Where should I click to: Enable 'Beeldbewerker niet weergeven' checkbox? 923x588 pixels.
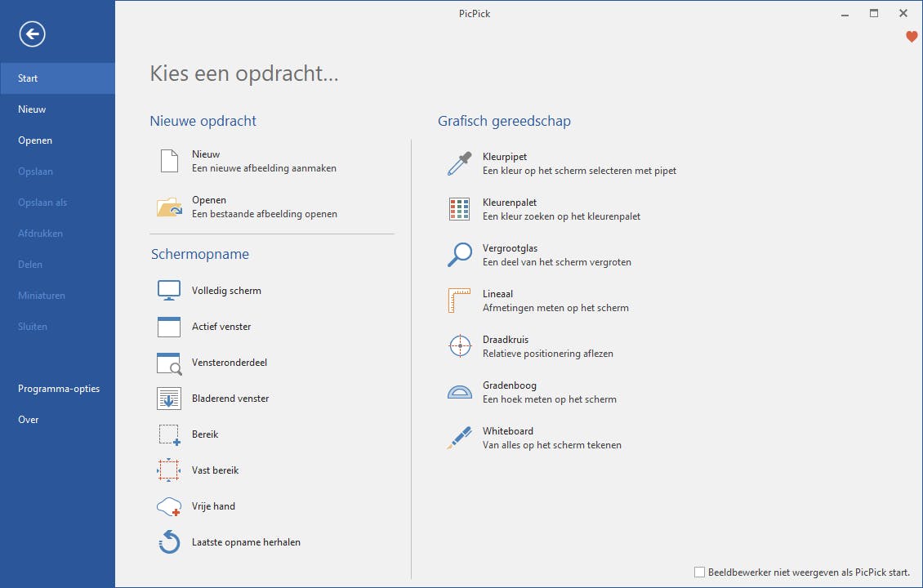point(699,572)
